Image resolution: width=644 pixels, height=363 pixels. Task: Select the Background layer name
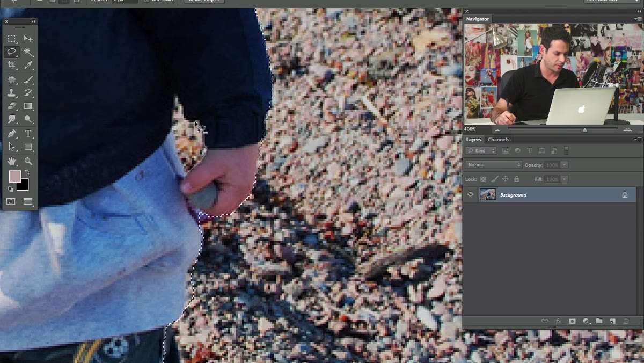[513, 195]
